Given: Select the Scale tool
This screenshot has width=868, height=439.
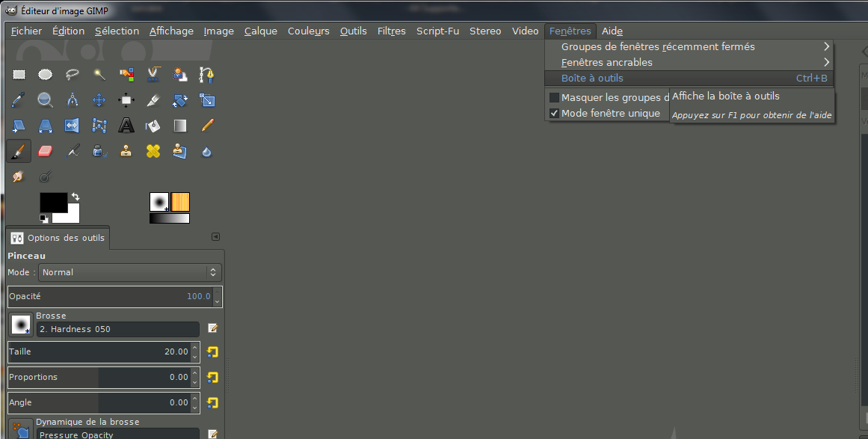Looking at the screenshot, I should (x=206, y=100).
